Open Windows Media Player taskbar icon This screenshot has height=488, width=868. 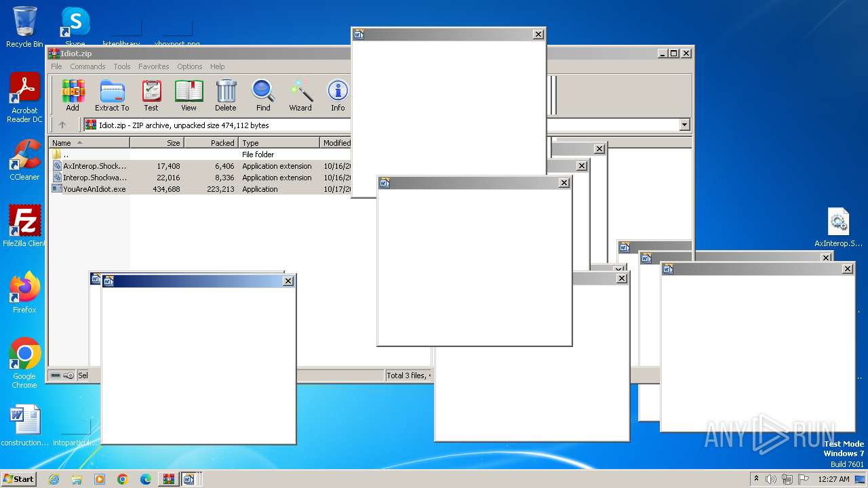point(100,479)
